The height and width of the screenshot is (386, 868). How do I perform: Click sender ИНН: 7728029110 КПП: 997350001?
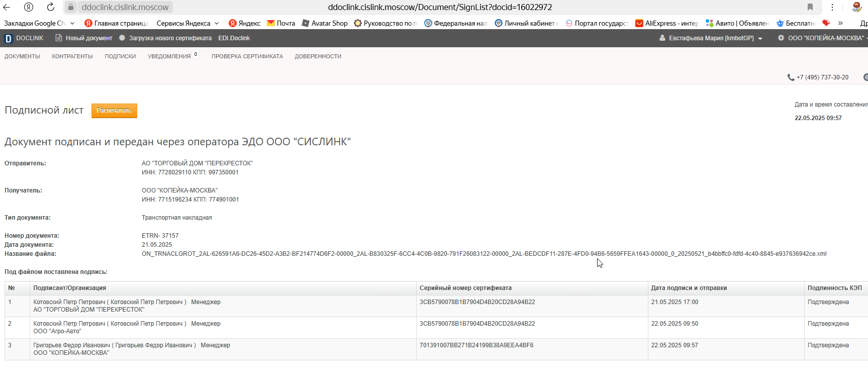click(x=190, y=172)
